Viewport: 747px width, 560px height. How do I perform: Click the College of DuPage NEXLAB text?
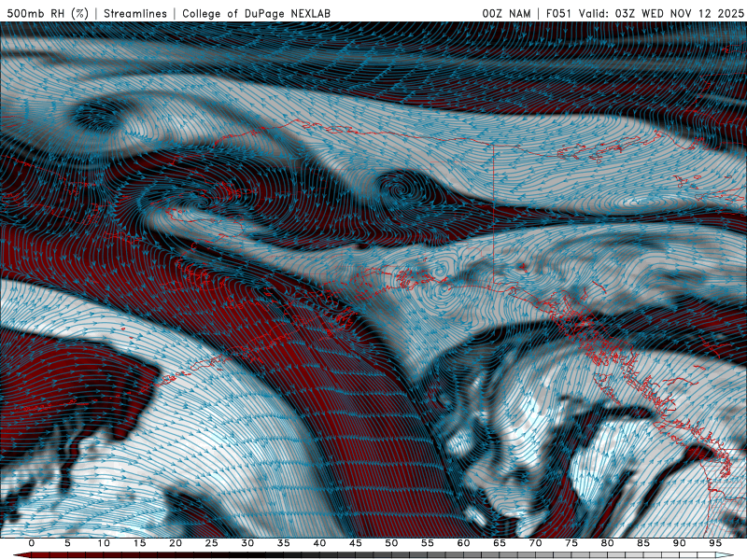click(256, 13)
